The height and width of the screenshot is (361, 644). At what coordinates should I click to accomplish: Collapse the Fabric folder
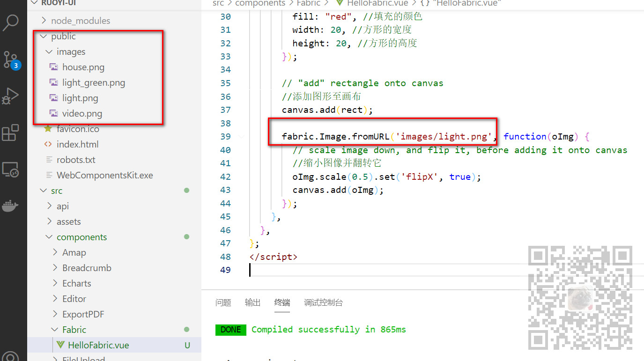tap(55, 330)
